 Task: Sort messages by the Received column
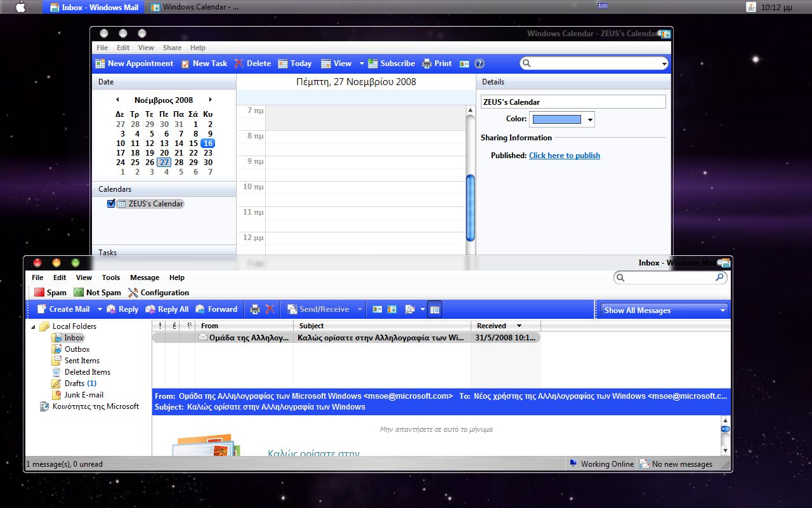coord(506,326)
